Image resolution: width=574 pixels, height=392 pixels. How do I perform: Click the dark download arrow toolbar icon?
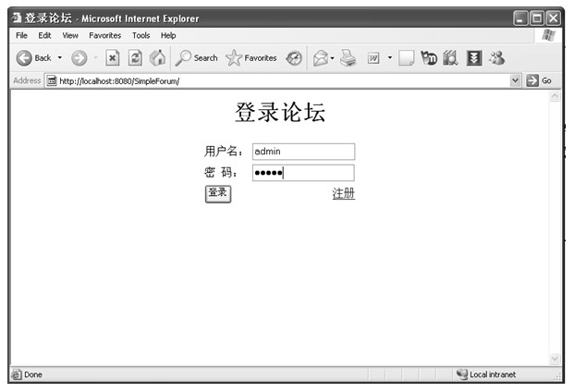[473, 58]
